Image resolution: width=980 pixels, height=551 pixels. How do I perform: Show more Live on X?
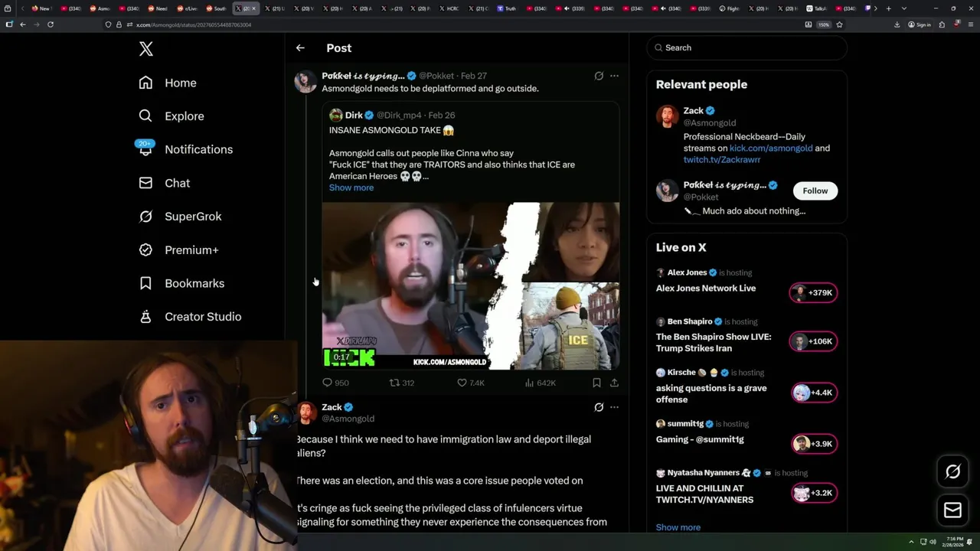click(x=678, y=527)
